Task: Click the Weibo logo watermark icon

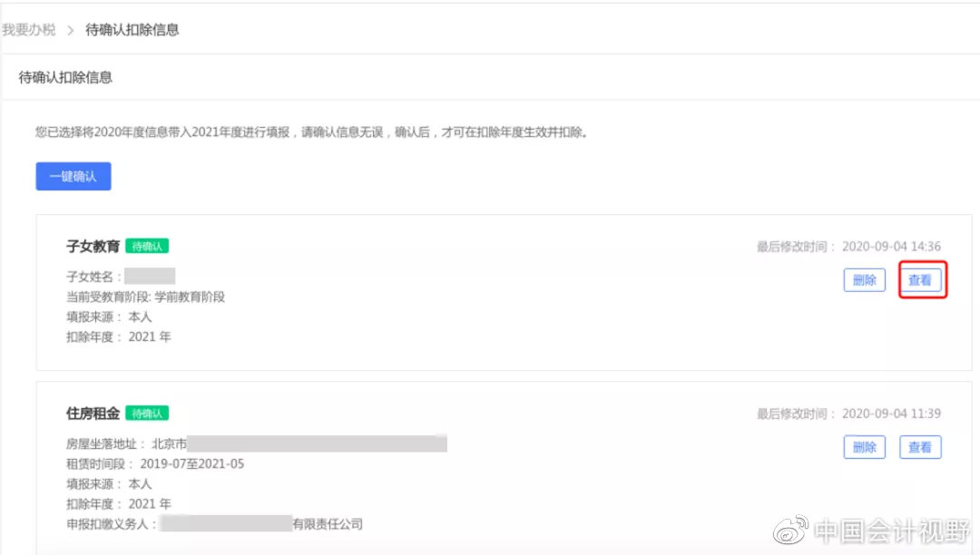Action: click(790, 530)
